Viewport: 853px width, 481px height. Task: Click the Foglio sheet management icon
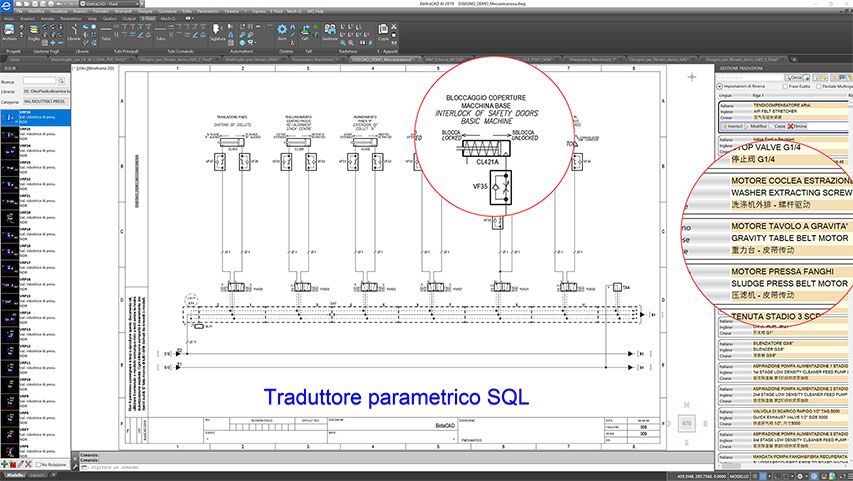point(34,33)
